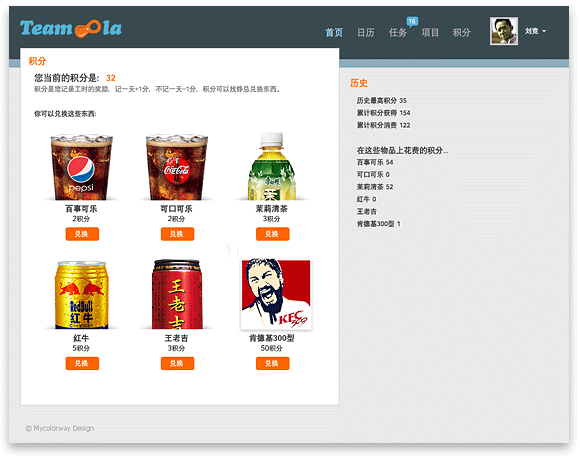580x457 pixels.
Task: Redeem 肯德基300型 with its 兑换 button
Action: click(273, 363)
